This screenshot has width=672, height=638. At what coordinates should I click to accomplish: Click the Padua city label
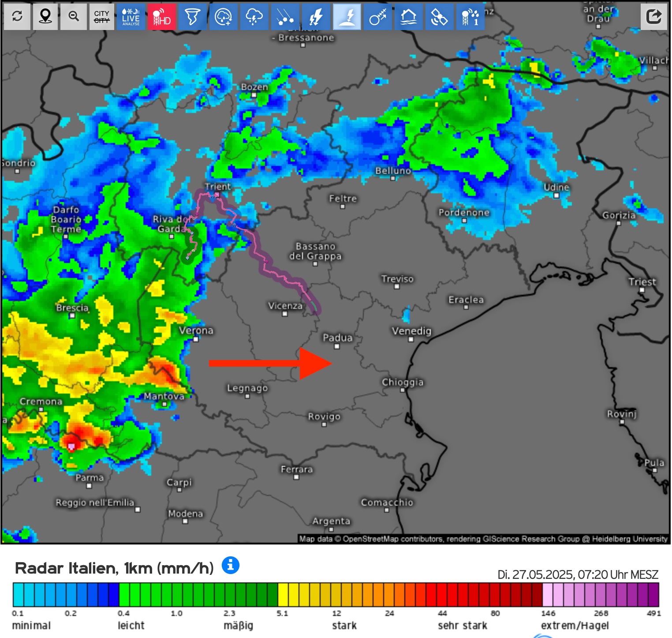(338, 338)
